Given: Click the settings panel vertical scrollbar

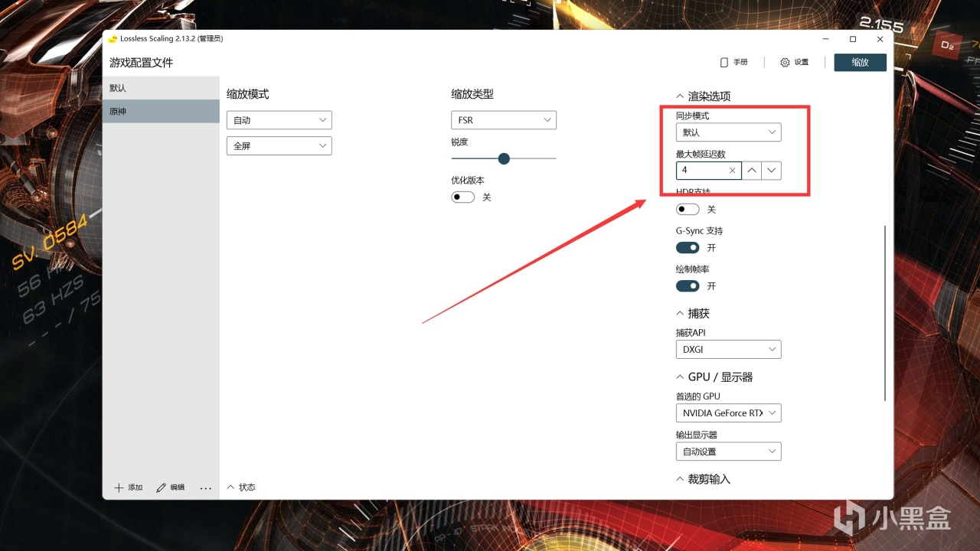Looking at the screenshot, I should pyautogui.click(x=885, y=312).
